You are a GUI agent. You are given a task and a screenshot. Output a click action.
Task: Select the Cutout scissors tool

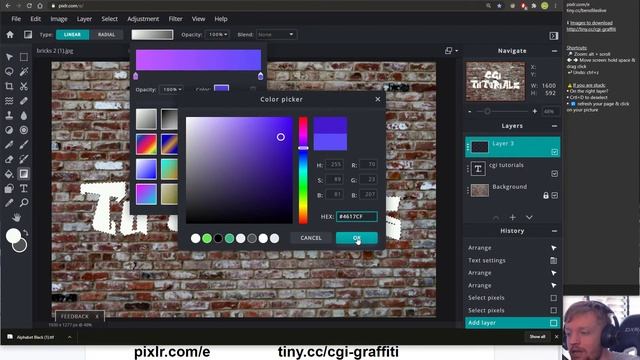(24, 86)
